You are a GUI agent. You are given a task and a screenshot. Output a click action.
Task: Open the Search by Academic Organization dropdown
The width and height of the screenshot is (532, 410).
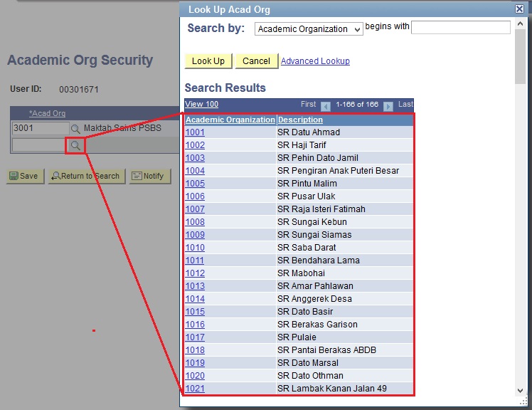309,29
